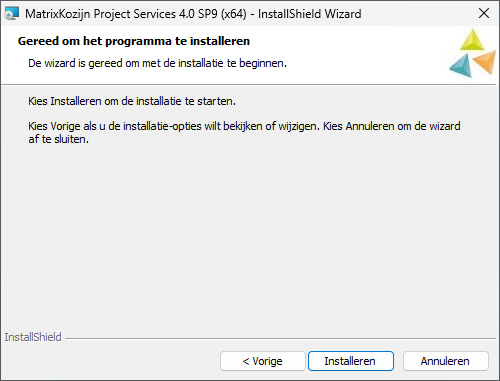Go back using the < Vorige button

point(263,361)
